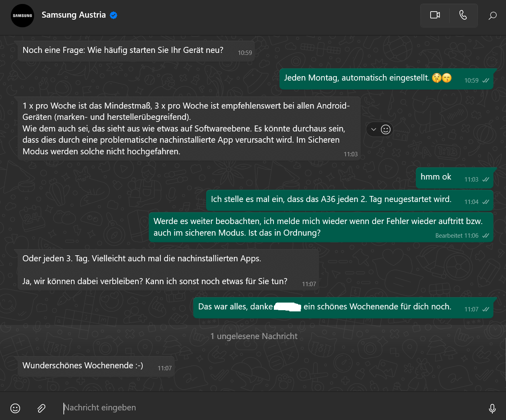
Task: Click the "1 ungelesene Nachricht" divider
Action: pos(253,336)
